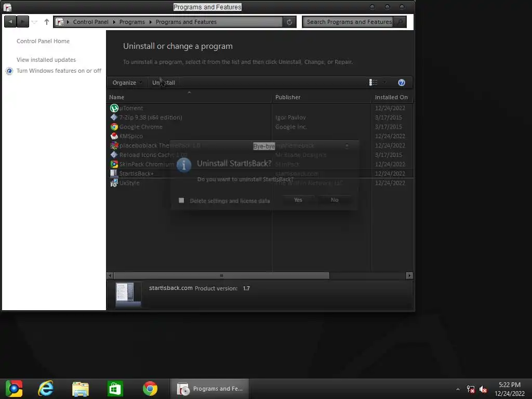Click the StartIsBack+ program icon
Image resolution: width=532 pixels, height=399 pixels.
(x=114, y=173)
